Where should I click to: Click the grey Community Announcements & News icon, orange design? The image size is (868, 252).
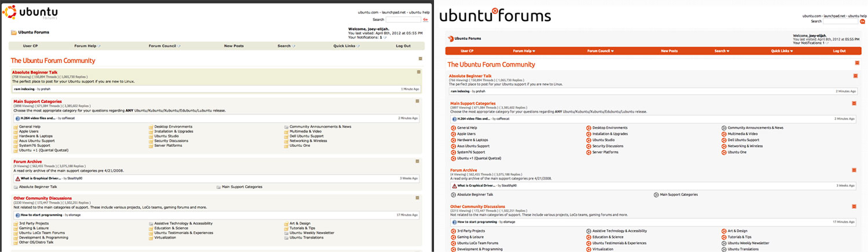pyautogui.click(x=724, y=128)
